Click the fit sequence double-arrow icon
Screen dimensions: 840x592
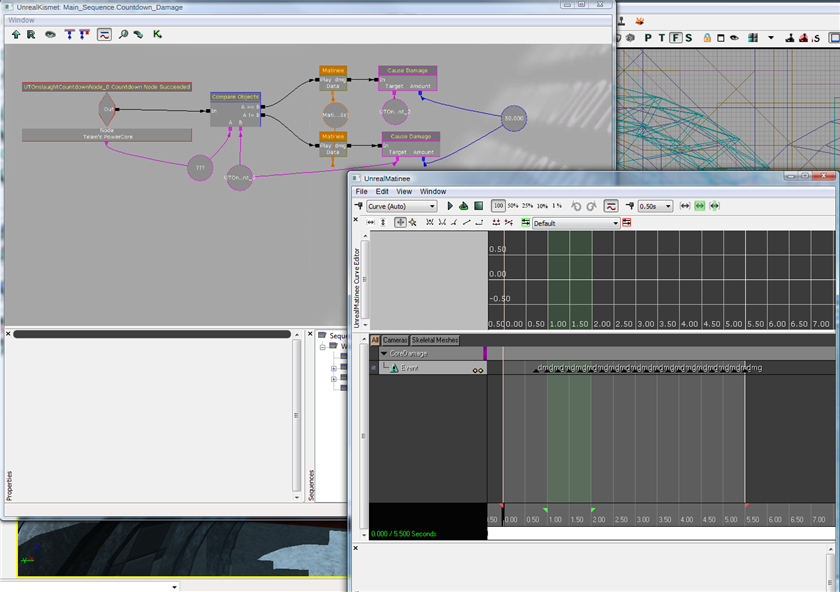(x=685, y=206)
